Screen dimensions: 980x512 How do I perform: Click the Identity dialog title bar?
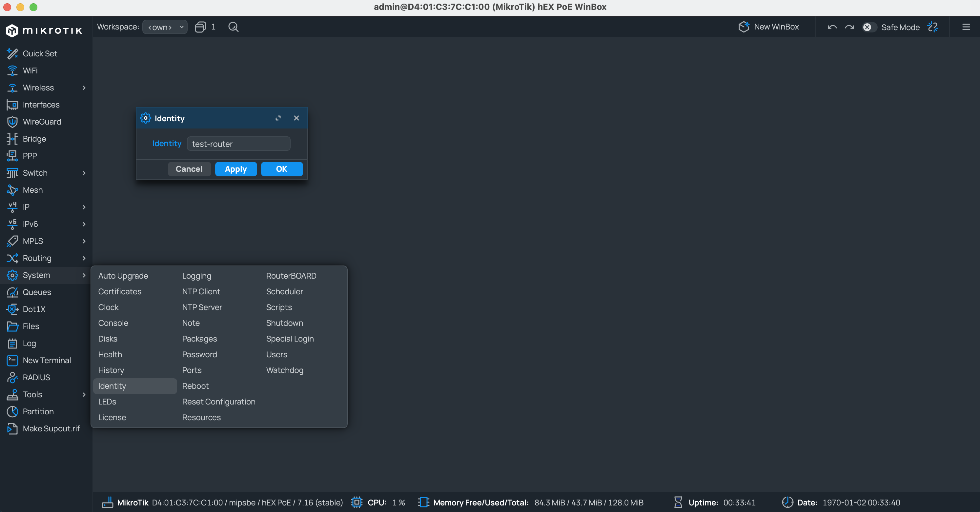pyautogui.click(x=221, y=118)
